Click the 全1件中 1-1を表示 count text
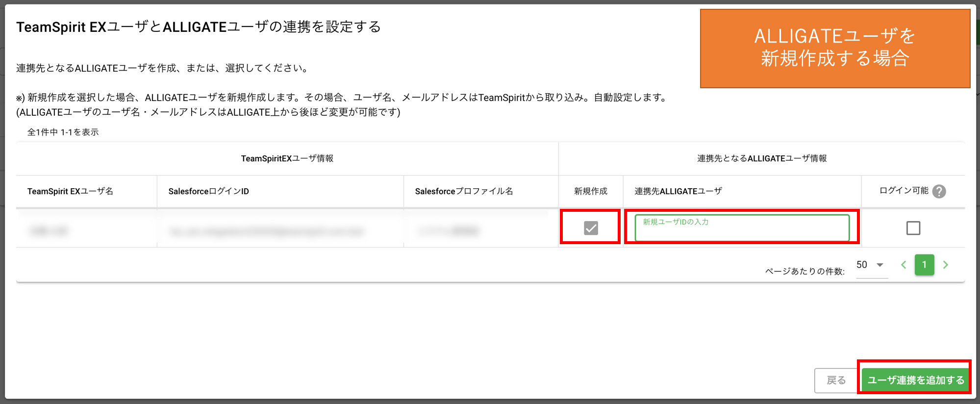The image size is (980, 404). point(63,132)
